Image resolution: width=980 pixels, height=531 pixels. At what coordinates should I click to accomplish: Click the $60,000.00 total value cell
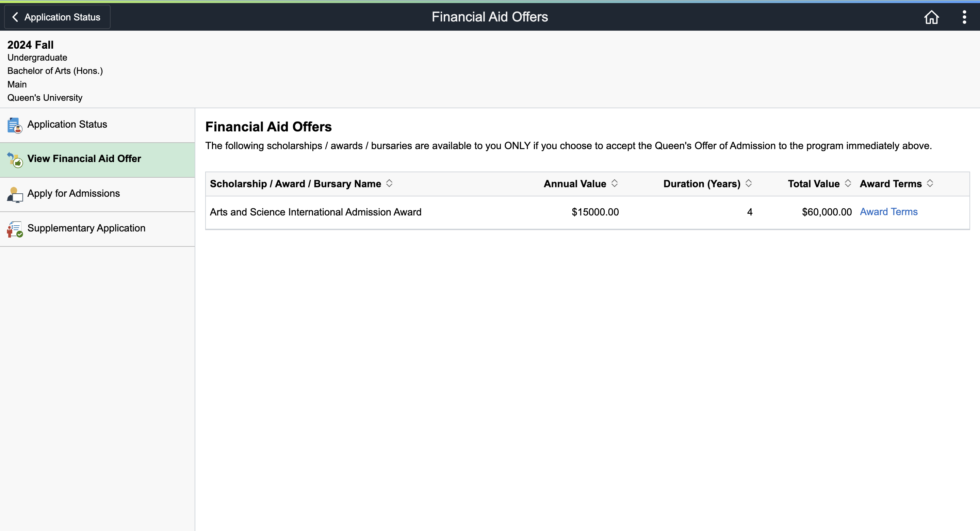[826, 212]
